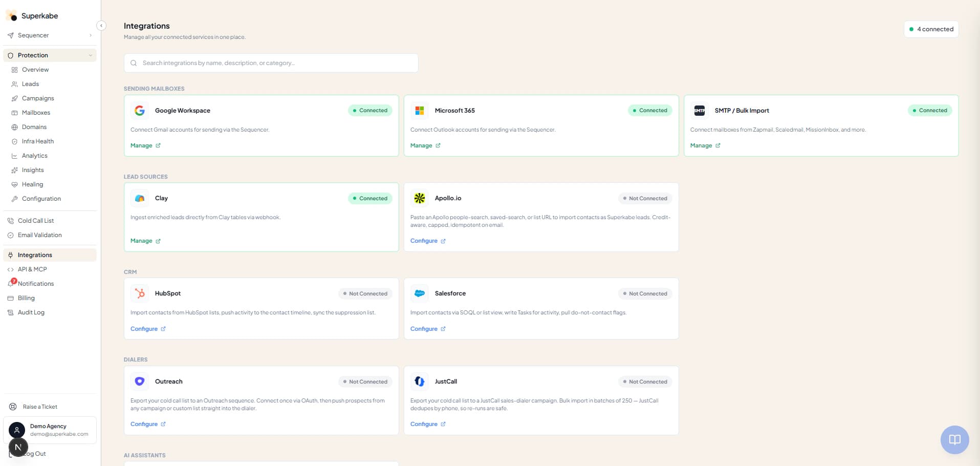The width and height of the screenshot is (980, 466).
Task: Click Not Connected badge on Apollo.io card
Action: tap(645, 199)
